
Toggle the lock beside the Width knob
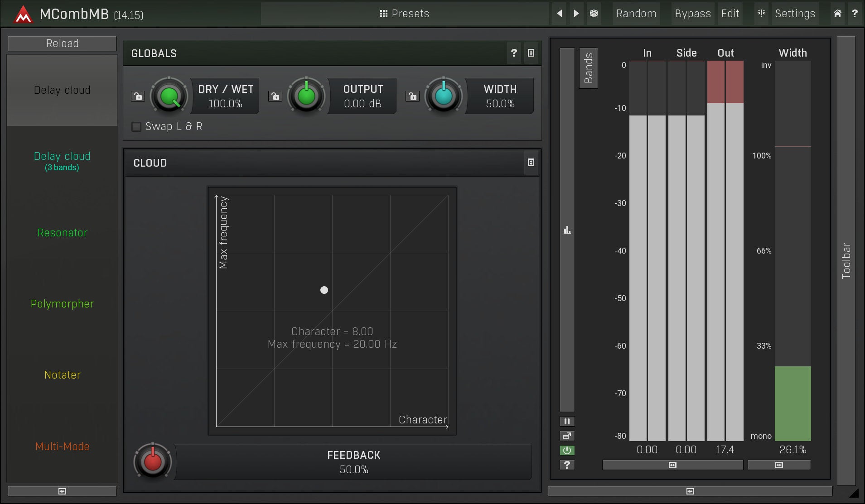[412, 96]
